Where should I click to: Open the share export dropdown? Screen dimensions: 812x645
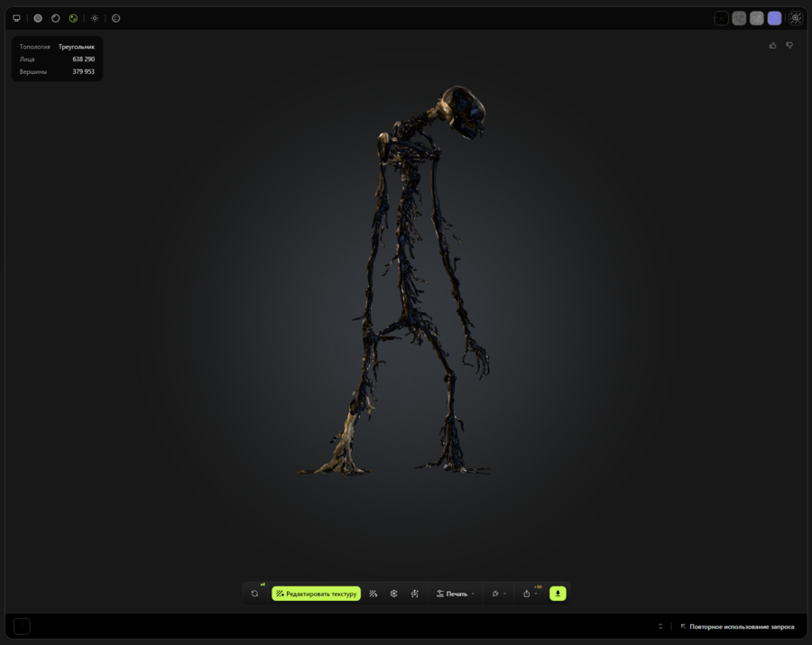click(x=530, y=594)
